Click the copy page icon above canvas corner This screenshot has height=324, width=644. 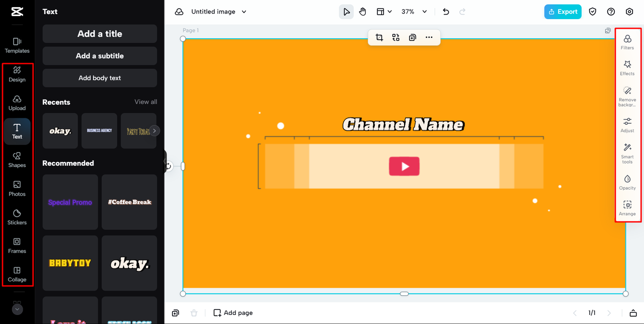click(x=608, y=31)
